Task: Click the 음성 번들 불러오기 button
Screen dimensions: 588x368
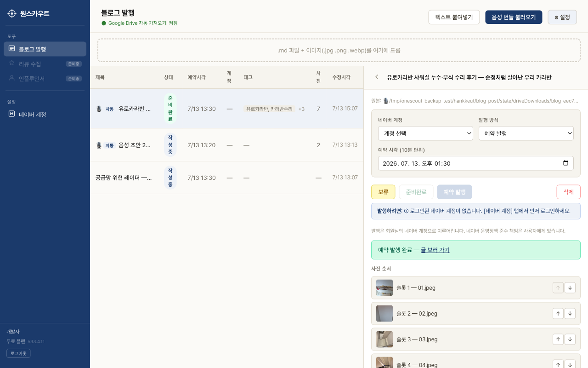Action: click(514, 17)
